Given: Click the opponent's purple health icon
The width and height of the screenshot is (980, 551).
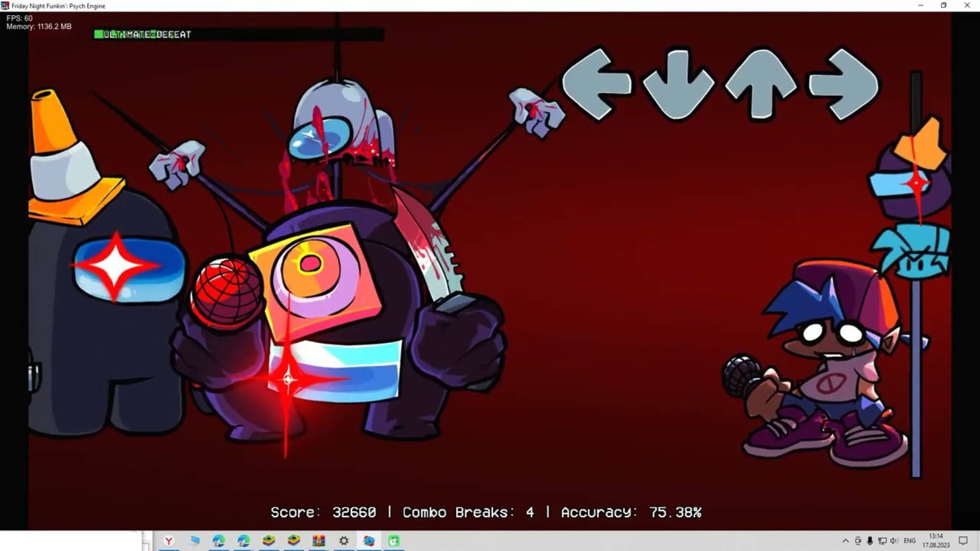Looking at the screenshot, I should coord(911,170).
